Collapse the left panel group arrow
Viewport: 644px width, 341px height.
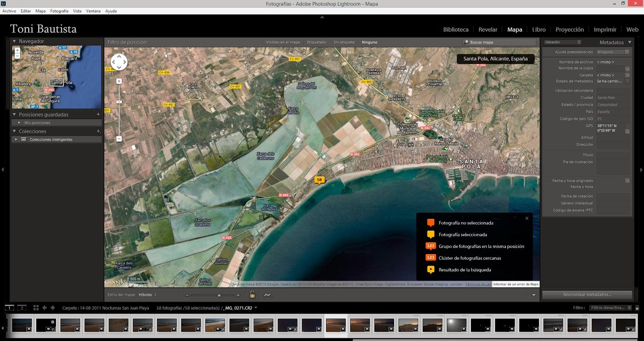2,170
